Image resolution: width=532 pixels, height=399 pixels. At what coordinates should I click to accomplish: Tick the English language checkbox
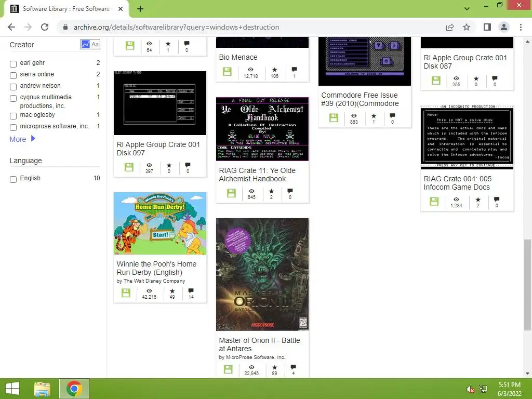pos(13,179)
